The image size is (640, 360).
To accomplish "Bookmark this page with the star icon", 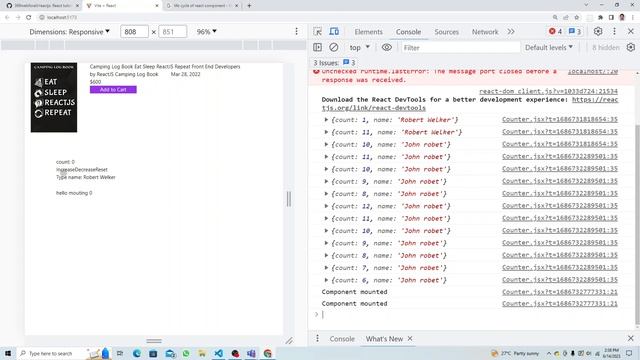I will point(577,17).
